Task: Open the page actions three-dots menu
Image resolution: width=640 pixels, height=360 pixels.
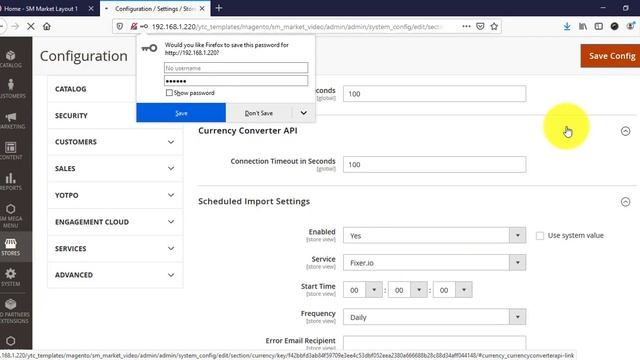Action: click(466, 27)
